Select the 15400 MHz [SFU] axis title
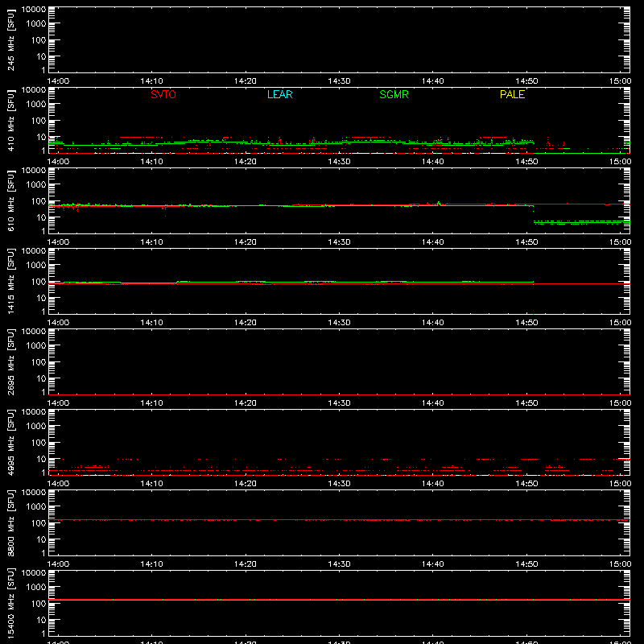 tap(10, 603)
